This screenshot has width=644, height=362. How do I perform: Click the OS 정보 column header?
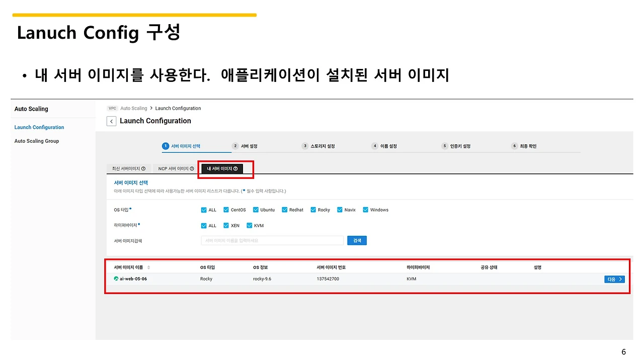[261, 267]
